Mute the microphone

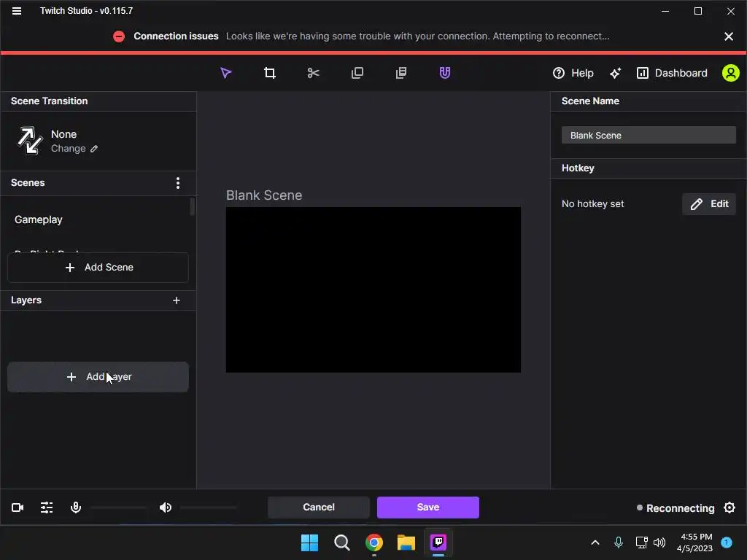pos(76,507)
